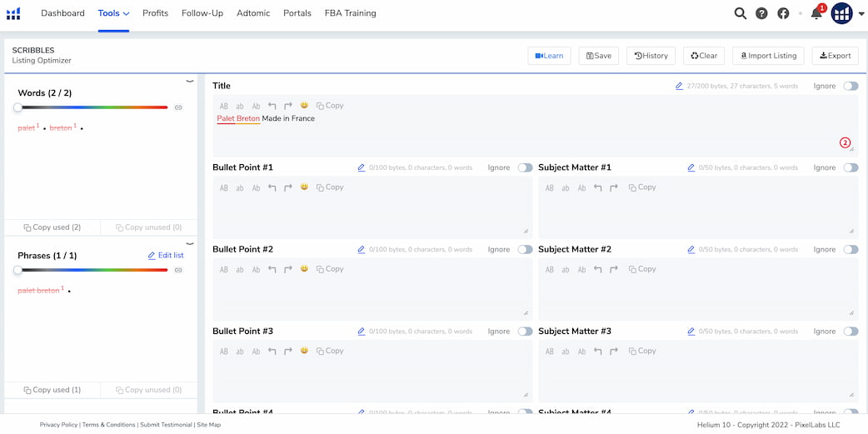The image size is (868, 434).
Task: Toggle Ignore switch for Subject Matter #3
Action: (x=851, y=331)
